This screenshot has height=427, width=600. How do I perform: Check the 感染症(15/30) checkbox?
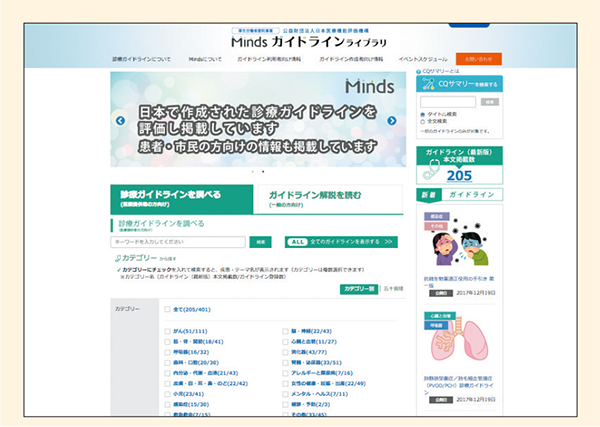pos(167,404)
